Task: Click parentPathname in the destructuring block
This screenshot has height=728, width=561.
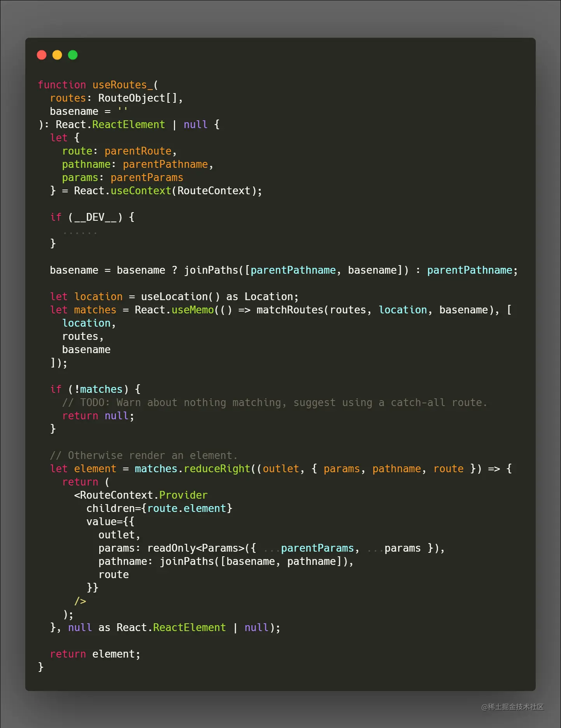Action: click(165, 164)
